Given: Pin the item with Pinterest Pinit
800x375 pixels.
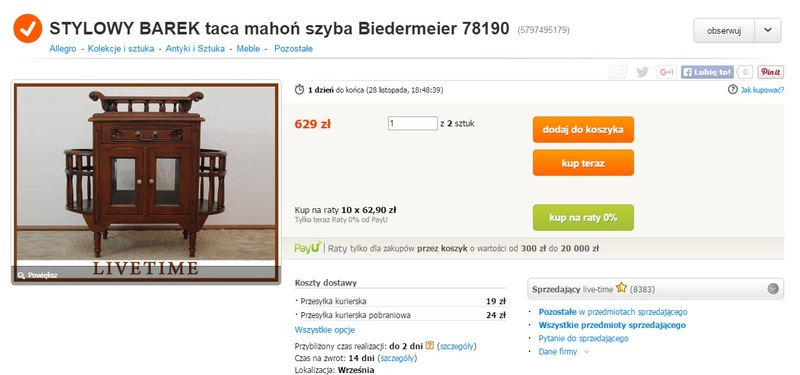Looking at the screenshot, I should [770, 72].
